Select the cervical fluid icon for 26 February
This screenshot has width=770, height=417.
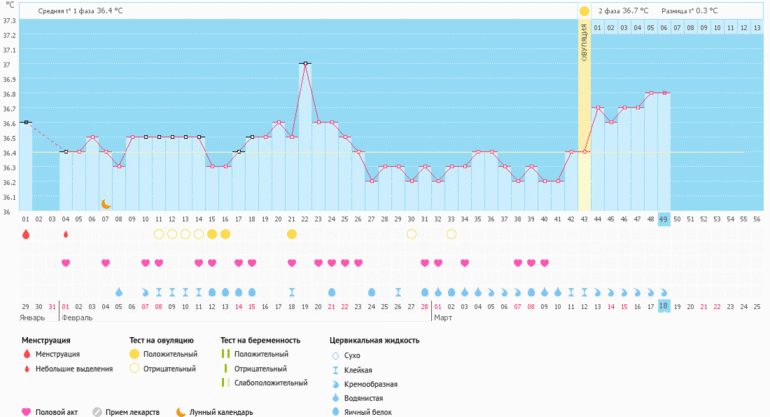click(x=398, y=292)
